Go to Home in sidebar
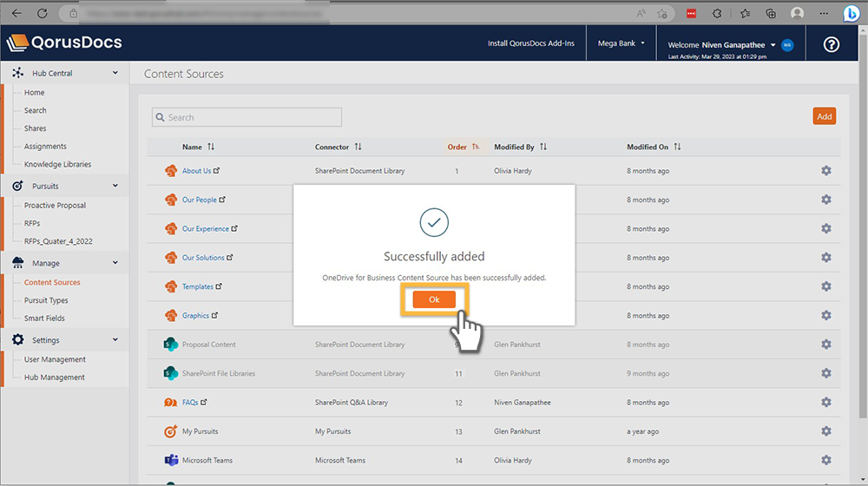Screen dimensions: 868x486 point(35,93)
